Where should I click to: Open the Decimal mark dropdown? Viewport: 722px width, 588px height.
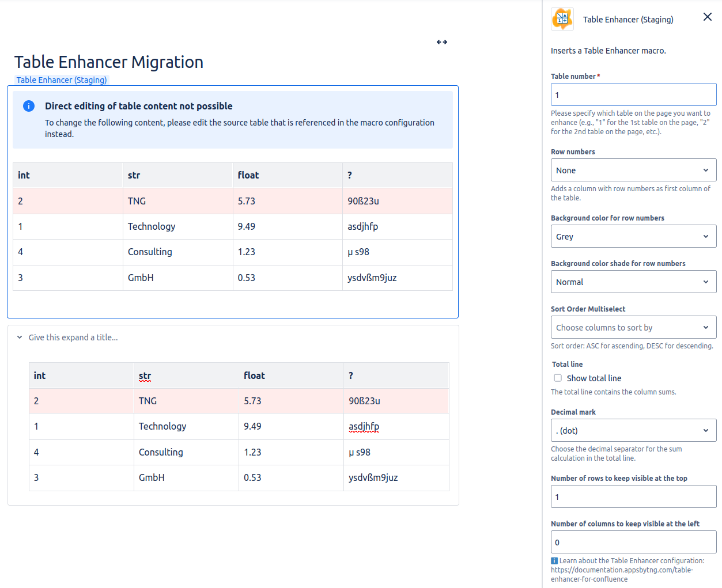tap(633, 431)
